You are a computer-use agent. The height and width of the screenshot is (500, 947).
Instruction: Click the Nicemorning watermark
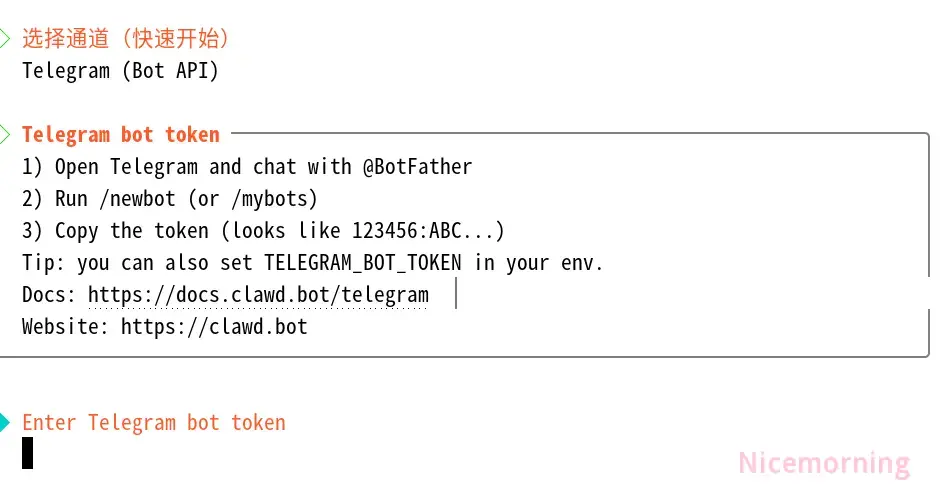point(824,464)
